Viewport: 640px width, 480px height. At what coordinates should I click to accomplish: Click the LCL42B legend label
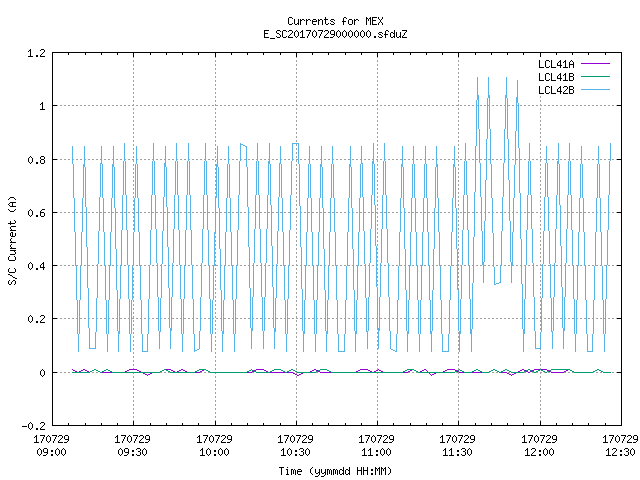[x=556, y=90]
